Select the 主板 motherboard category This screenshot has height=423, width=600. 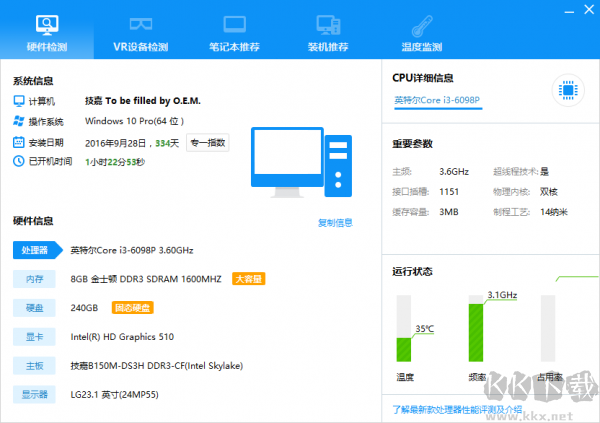pyautogui.click(x=34, y=366)
